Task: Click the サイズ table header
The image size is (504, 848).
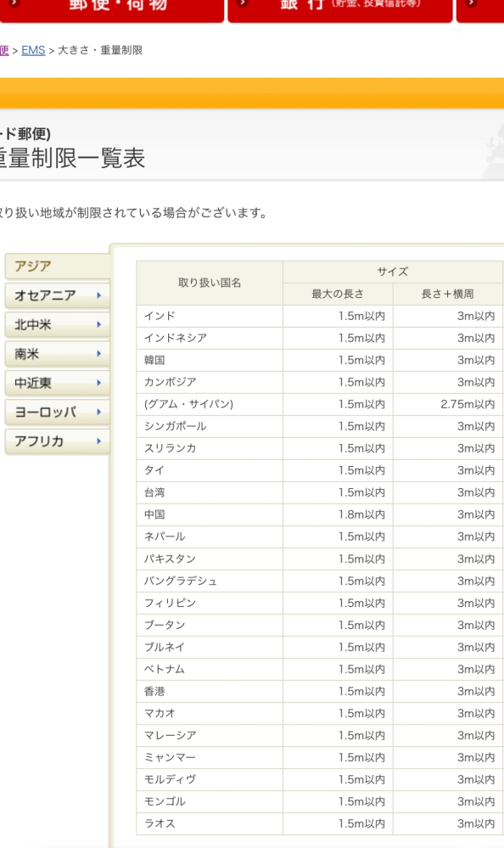Action: coord(393,272)
